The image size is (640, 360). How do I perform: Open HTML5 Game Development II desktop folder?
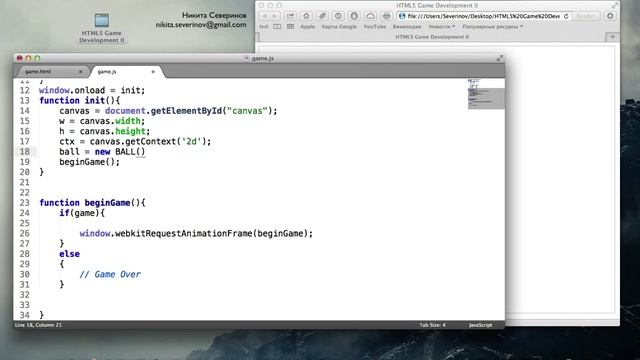(x=102, y=27)
